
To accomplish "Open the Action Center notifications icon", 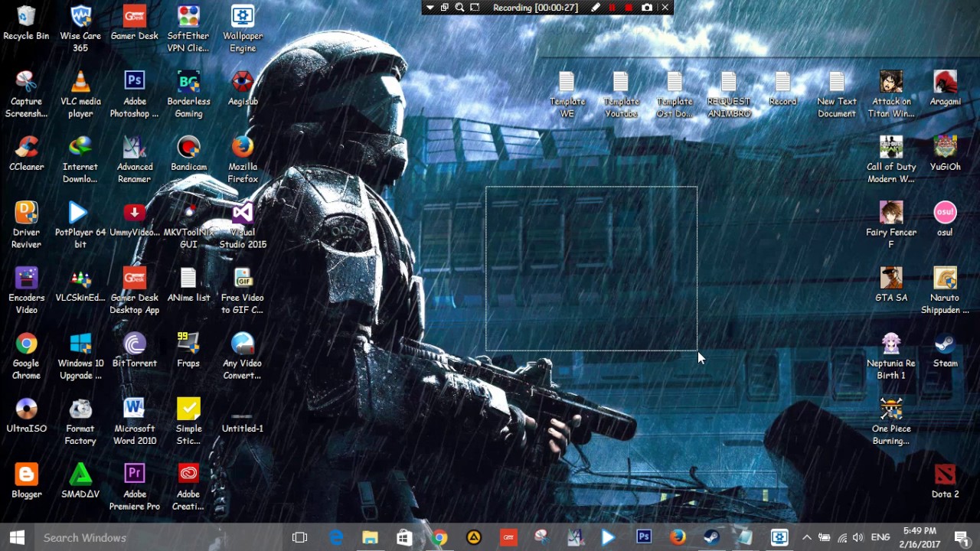I will 962,537.
